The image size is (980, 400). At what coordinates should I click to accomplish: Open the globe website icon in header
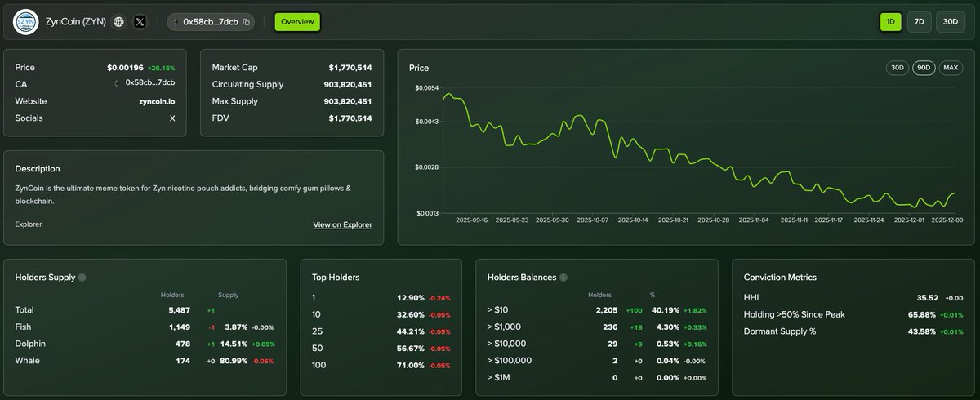tap(119, 22)
